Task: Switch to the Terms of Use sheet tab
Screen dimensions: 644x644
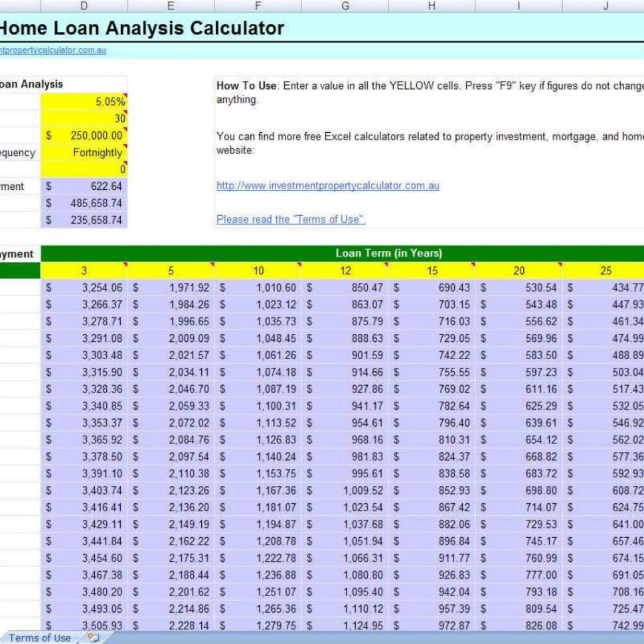Action: tap(40, 637)
